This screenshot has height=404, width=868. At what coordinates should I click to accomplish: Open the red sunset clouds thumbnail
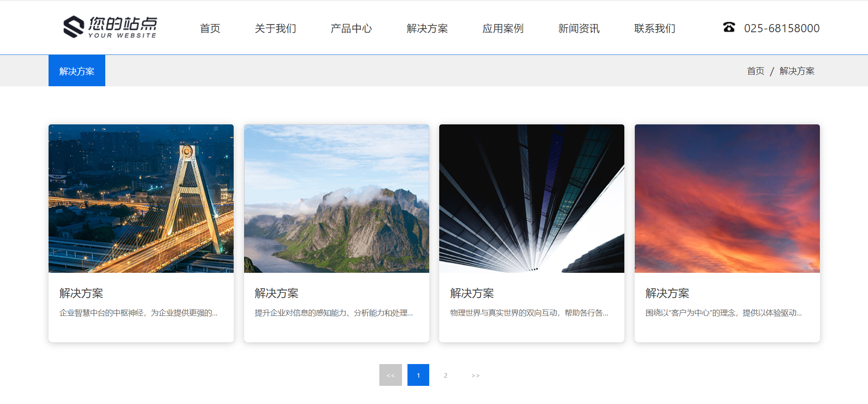click(x=727, y=198)
